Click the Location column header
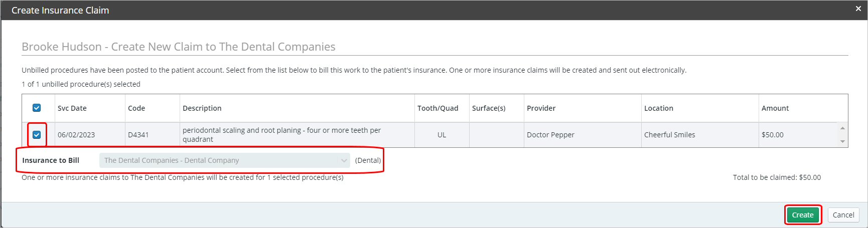 point(659,108)
